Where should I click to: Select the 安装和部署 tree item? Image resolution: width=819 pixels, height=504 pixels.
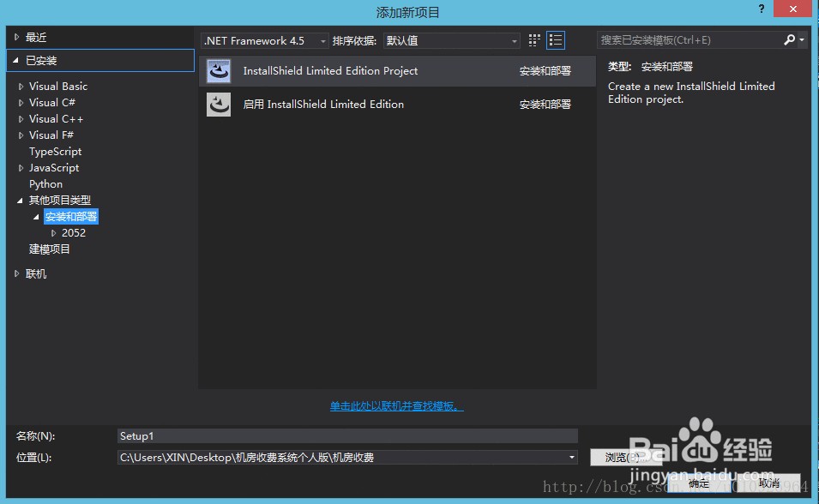(71, 216)
